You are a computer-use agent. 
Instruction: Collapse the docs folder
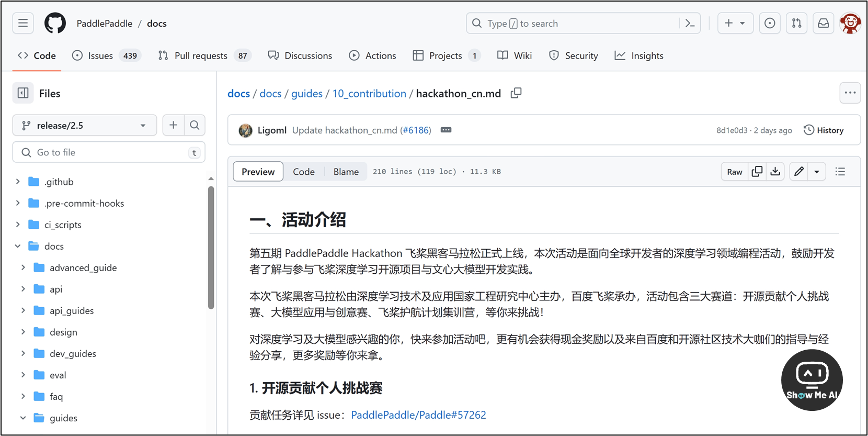click(18, 246)
